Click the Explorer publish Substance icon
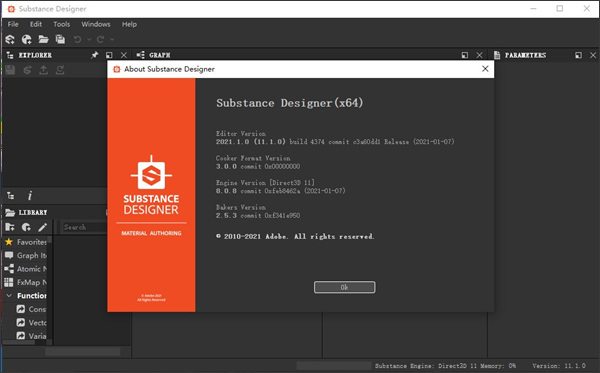The image size is (600, 373). pos(27,70)
